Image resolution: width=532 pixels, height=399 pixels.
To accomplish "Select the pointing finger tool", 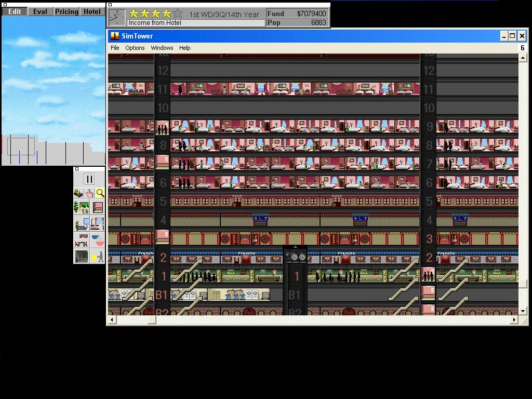I will pos(89,193).
